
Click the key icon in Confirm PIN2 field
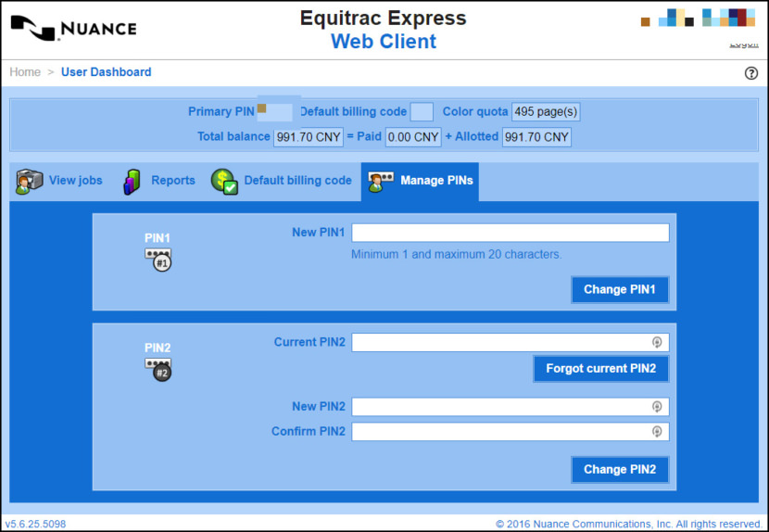tap(657, 431)
